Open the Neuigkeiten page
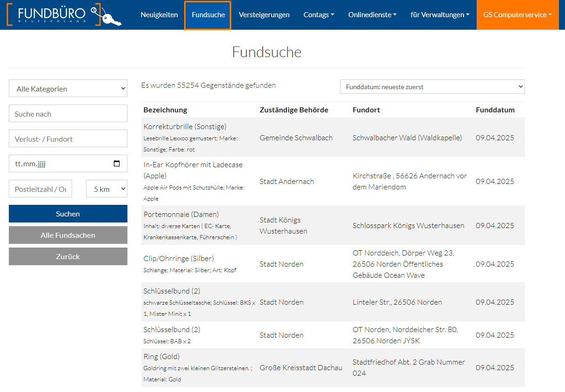The width and height of the screenshot is (565, 392). point(159,15)
